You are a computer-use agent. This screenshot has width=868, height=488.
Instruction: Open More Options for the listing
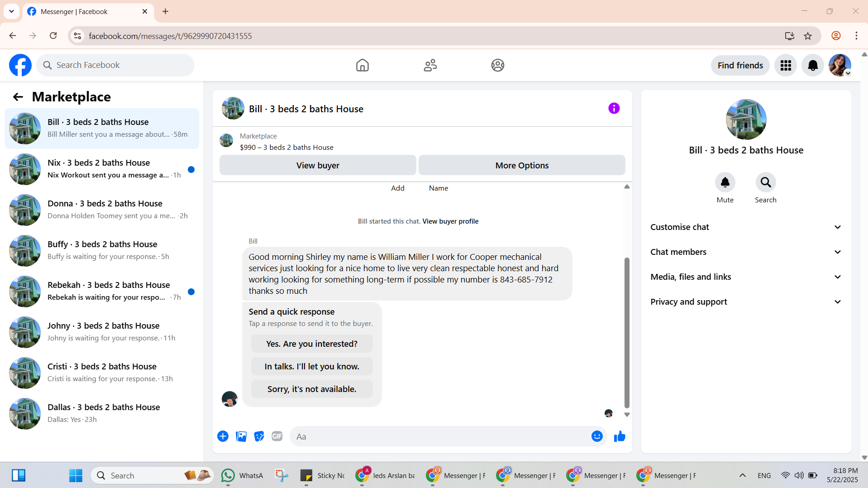[x=522, y=165]
